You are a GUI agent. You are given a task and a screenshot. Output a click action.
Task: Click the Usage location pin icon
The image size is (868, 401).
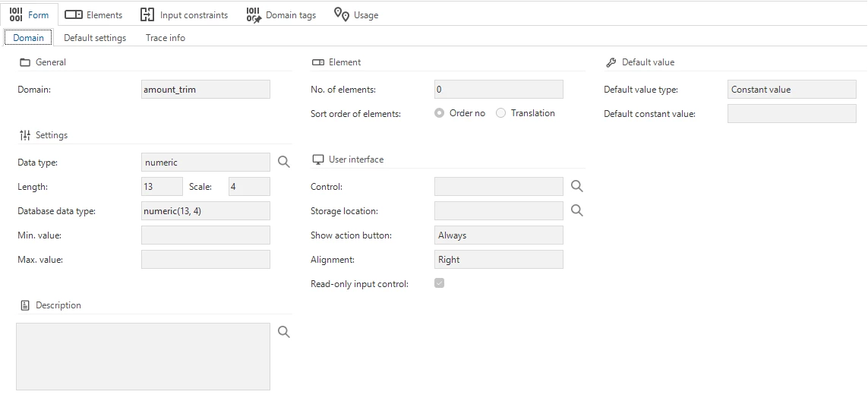click(342, 14)
